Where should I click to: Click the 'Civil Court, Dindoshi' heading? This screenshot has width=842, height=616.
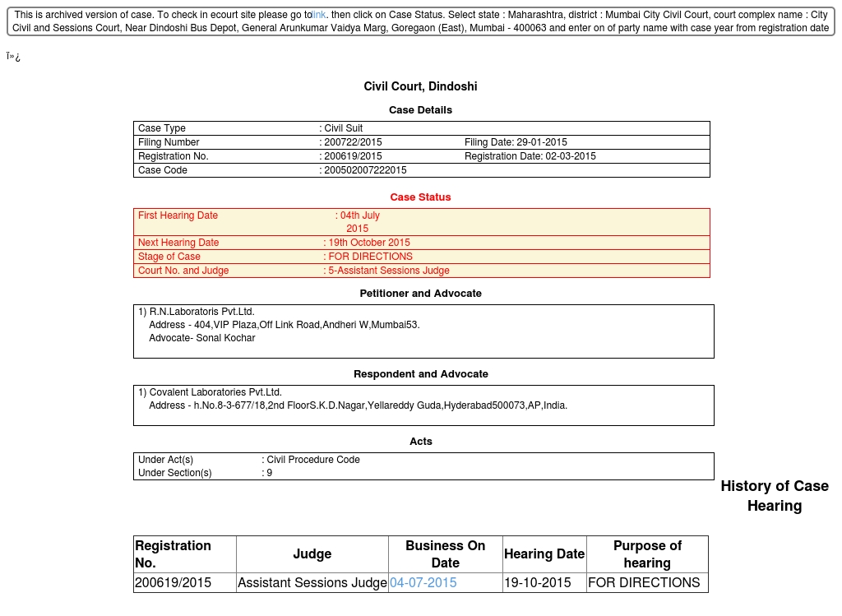pyautogui.click(x=420, y=86)
